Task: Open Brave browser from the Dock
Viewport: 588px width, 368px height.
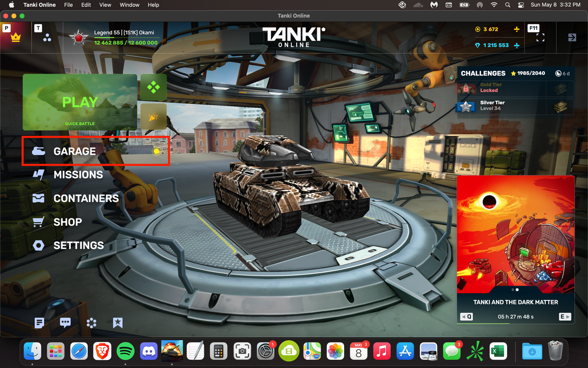Action: [102, 352]
